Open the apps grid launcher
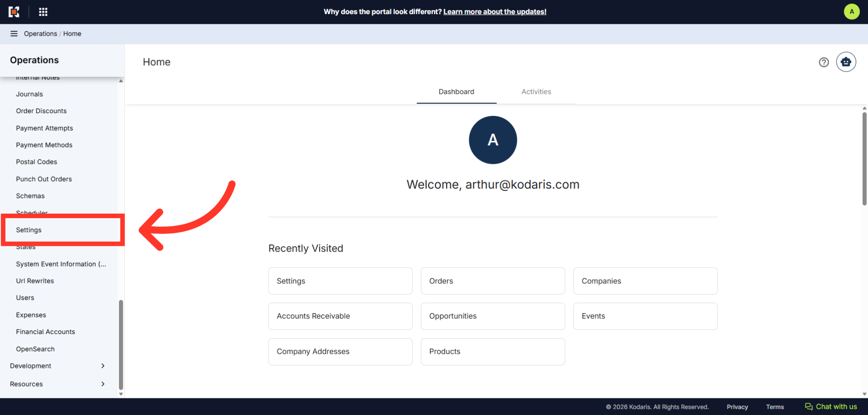 tap(43, 12)
